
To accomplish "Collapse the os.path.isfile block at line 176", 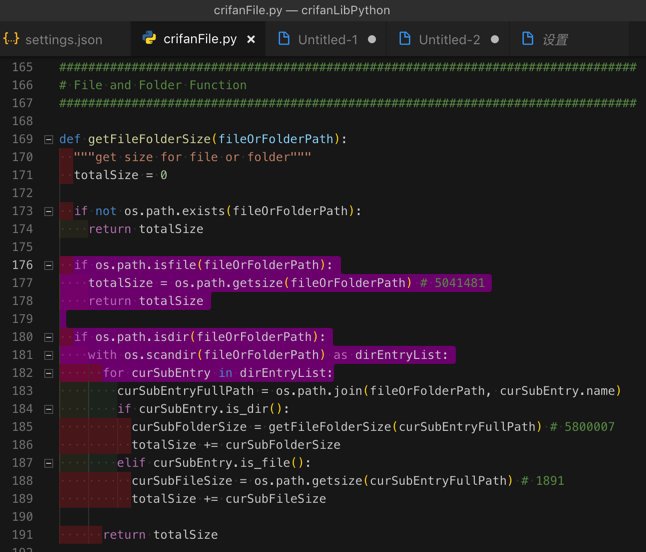I will pyautogui.click(x=48, y=265).
